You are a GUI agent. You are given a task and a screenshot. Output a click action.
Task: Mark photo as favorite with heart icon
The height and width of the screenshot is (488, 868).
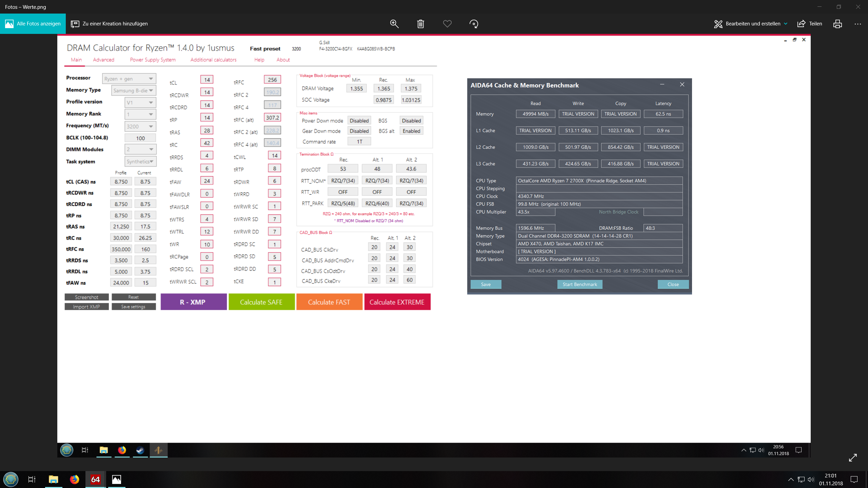click(447, 24)
